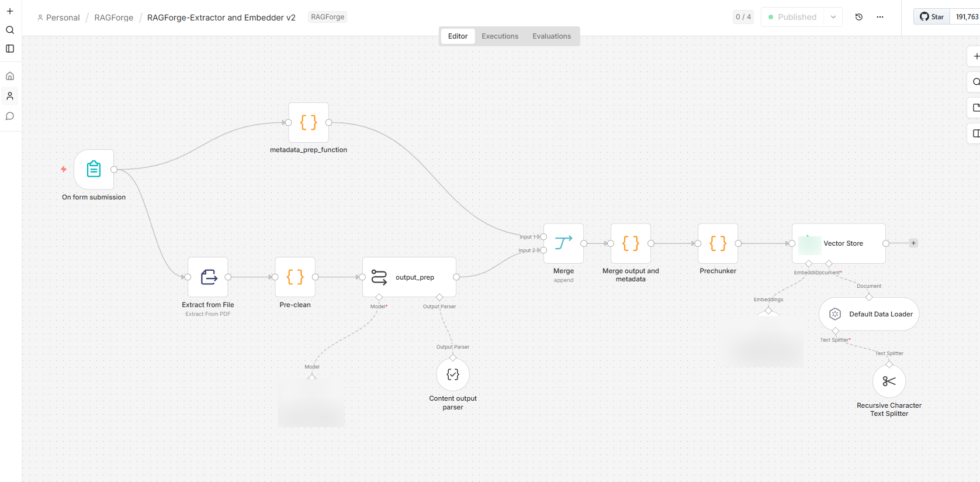The height and width of the screenshot is (482, 980).
Task: Open the chat bubble icon in sidebar
Action: 10,116
